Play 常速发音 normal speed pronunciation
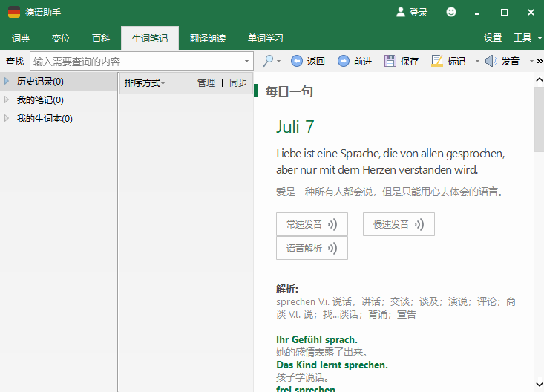 [312, 224]
